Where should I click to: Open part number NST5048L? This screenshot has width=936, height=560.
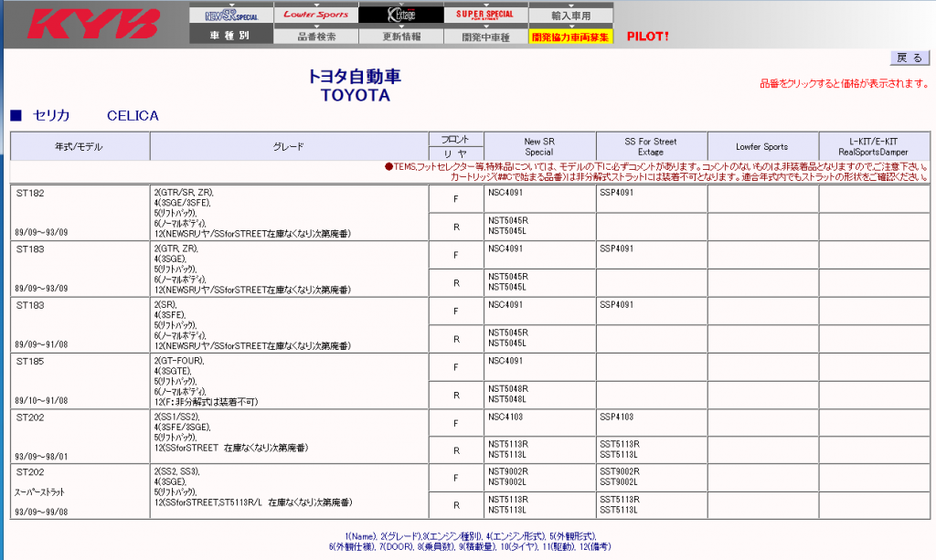pyautogui.click(x=507, y=399)
